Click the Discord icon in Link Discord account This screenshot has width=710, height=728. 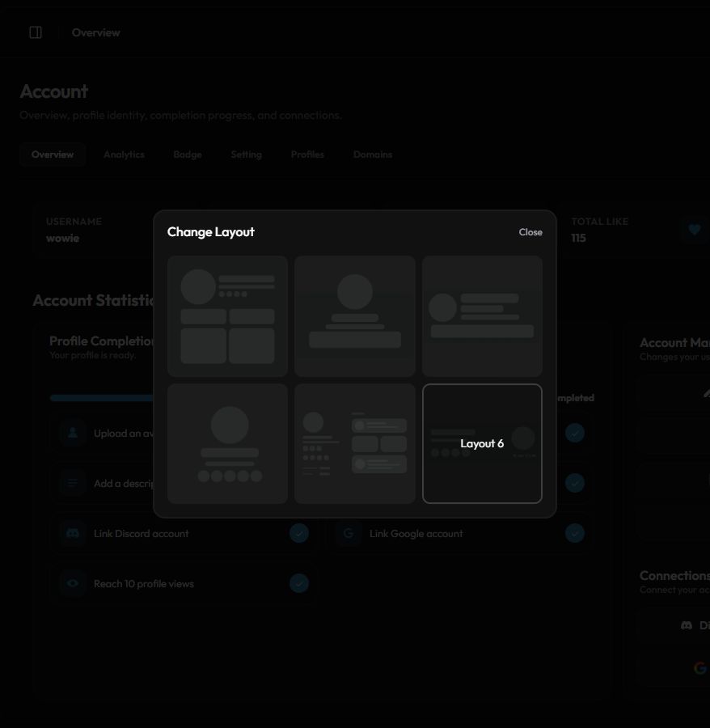[73, 533]
